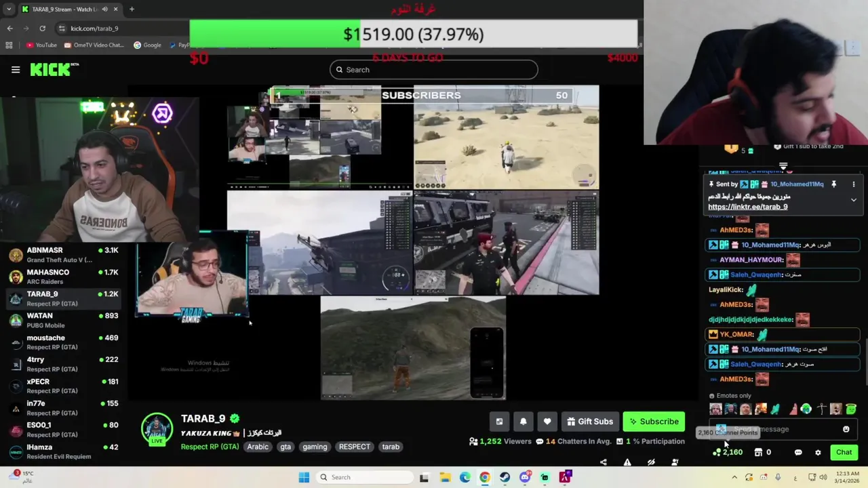Select moustache channel in sidebar

coord(64,342)
